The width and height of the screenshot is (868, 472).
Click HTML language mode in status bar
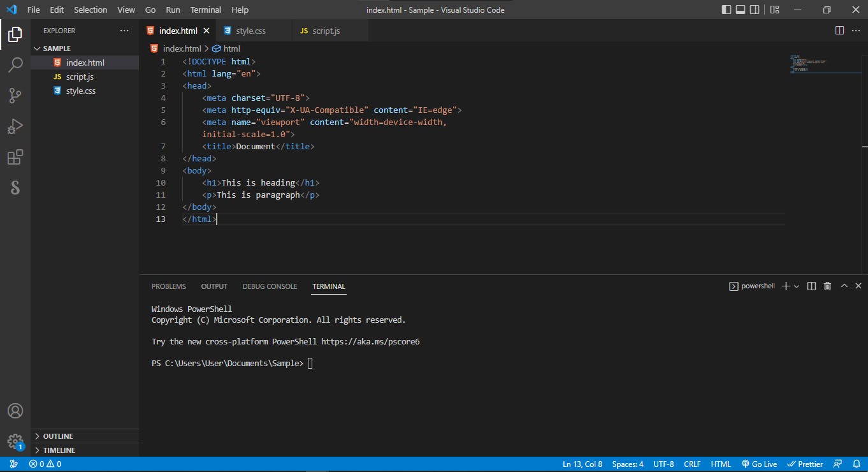coord(721,464)
